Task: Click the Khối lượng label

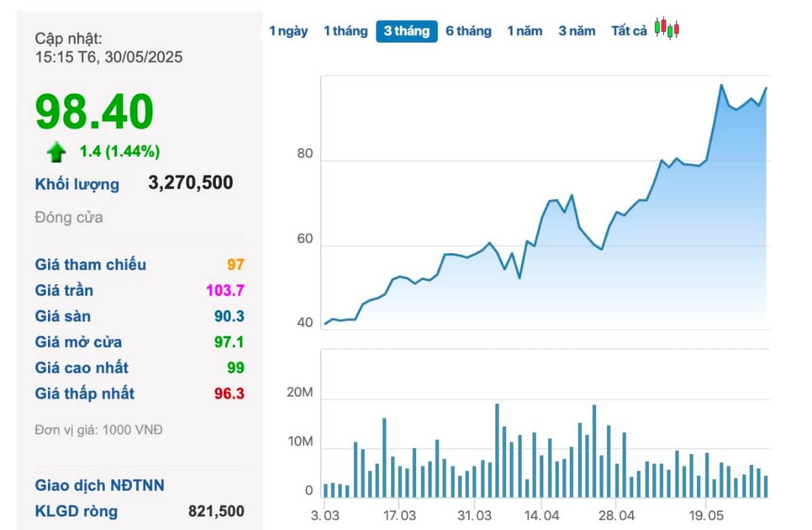Action: pyautogui.click(x=77, y=184)
